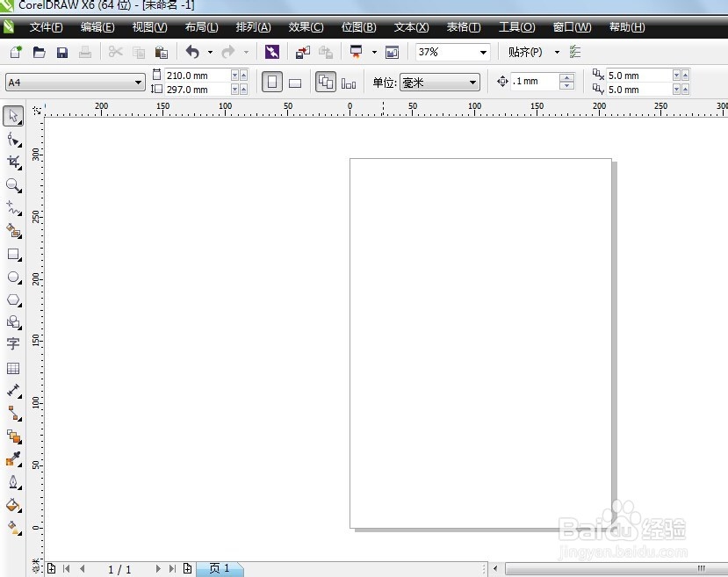Add a page before with left plus button
This screenshot has width=728, height=577.
(52, 568)
